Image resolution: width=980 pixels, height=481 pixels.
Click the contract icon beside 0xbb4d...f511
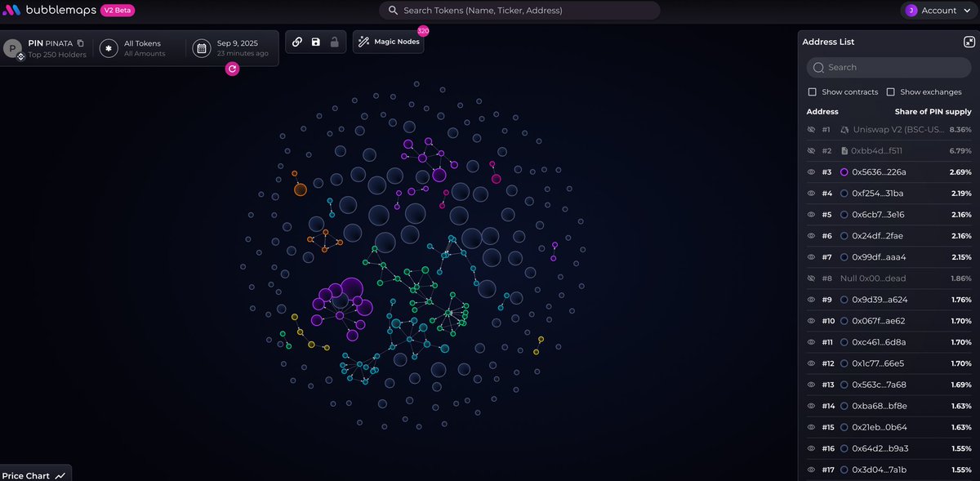pos(844,151)
